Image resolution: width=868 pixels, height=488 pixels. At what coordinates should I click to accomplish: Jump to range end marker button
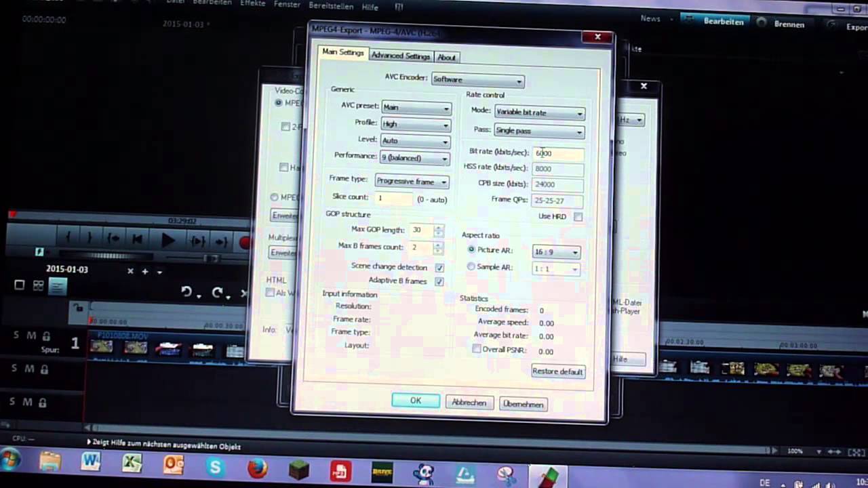(x=221, y=242)
